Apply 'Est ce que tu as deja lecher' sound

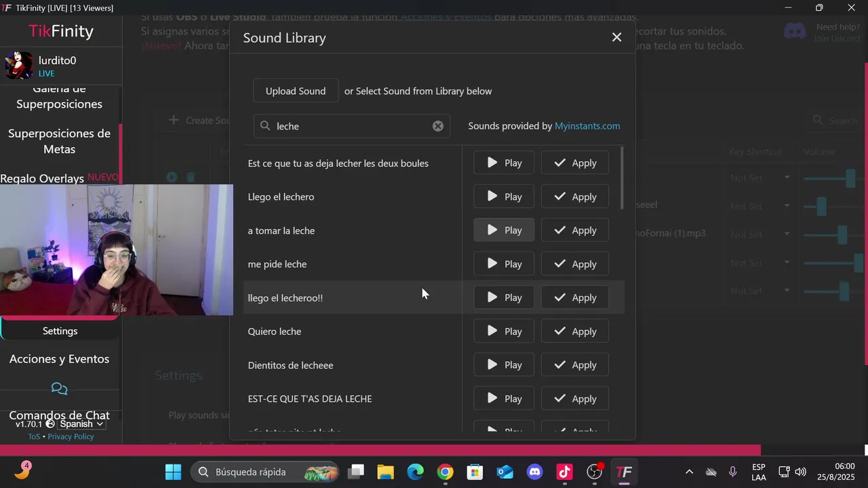coord(575,163)
